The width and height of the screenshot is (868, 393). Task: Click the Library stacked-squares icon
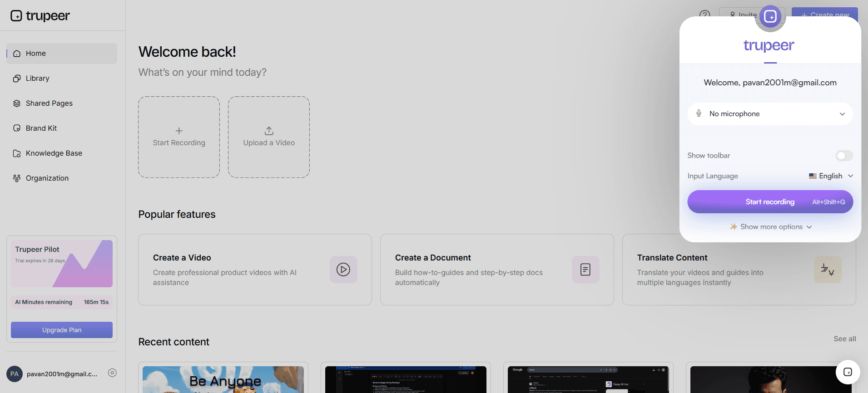[x=17, y=79]
